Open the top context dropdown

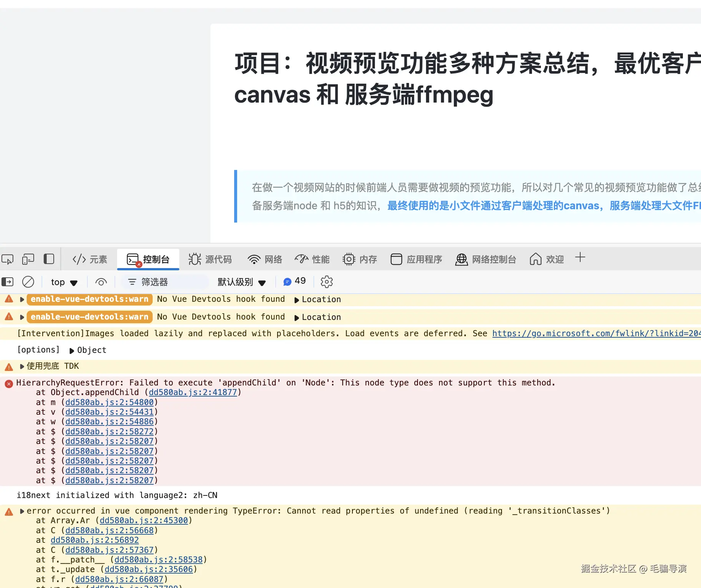[x=64, y=282]
